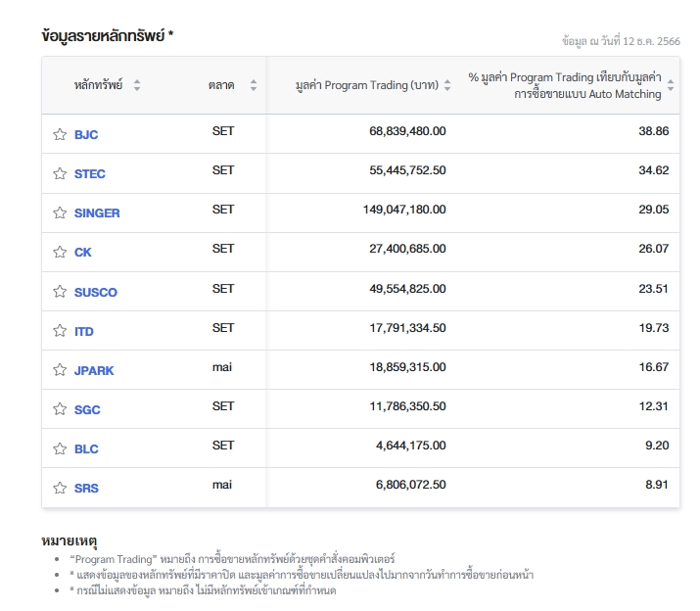The height and width of the screenshot is (611, 700).
Task: Star the SINGER stock as favorite
Action: (x=60, y=212)
